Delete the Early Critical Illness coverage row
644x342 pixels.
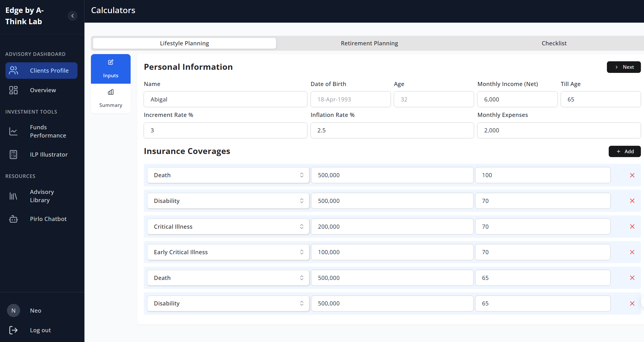coord(632,252)
